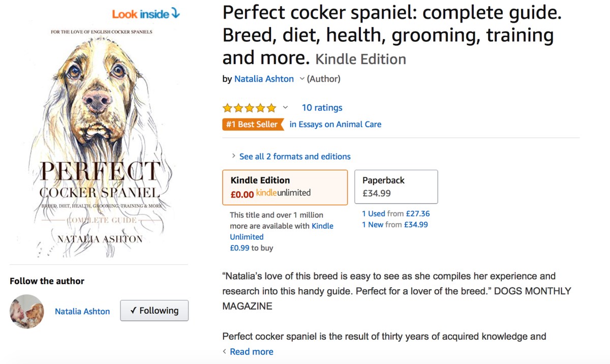Screen dimensions: 610x364
Task: Open the 1 Used from £27.36 offer
Action: 395,214
